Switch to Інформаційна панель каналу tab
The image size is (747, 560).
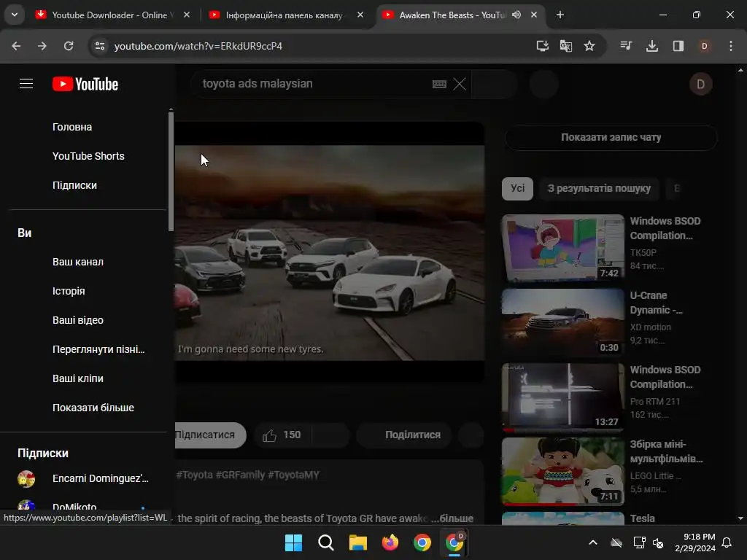tap(284, 15)
